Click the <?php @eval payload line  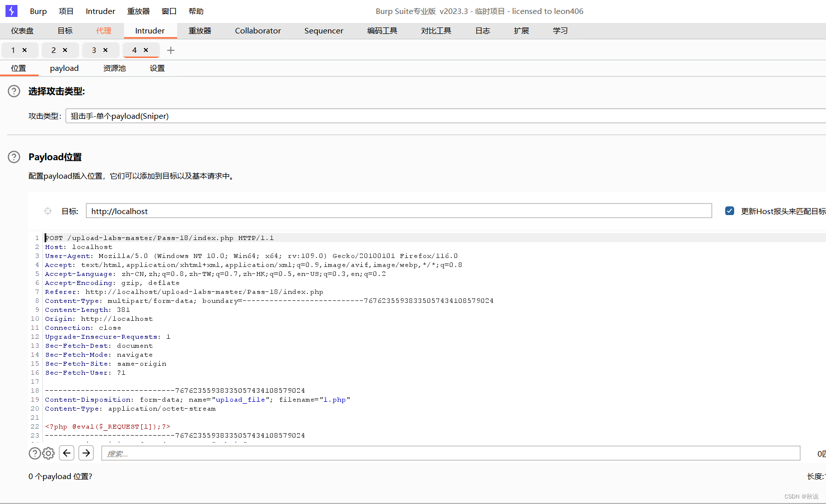(108, 427)
